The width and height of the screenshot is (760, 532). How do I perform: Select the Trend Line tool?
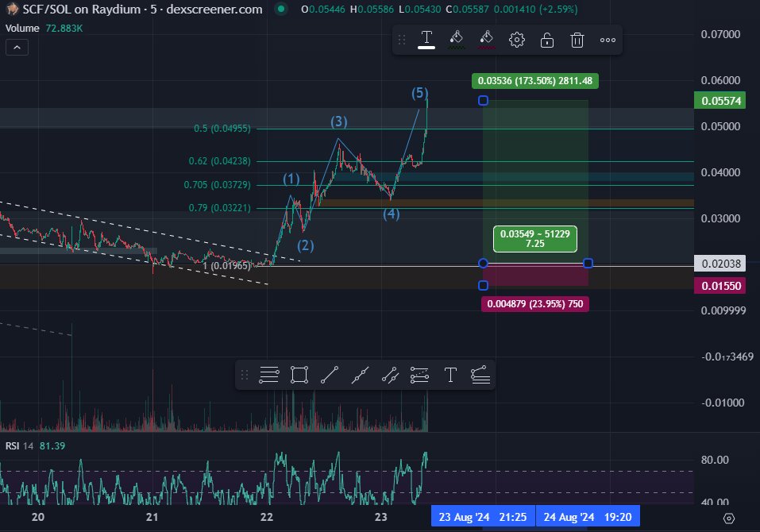(330, 375)
